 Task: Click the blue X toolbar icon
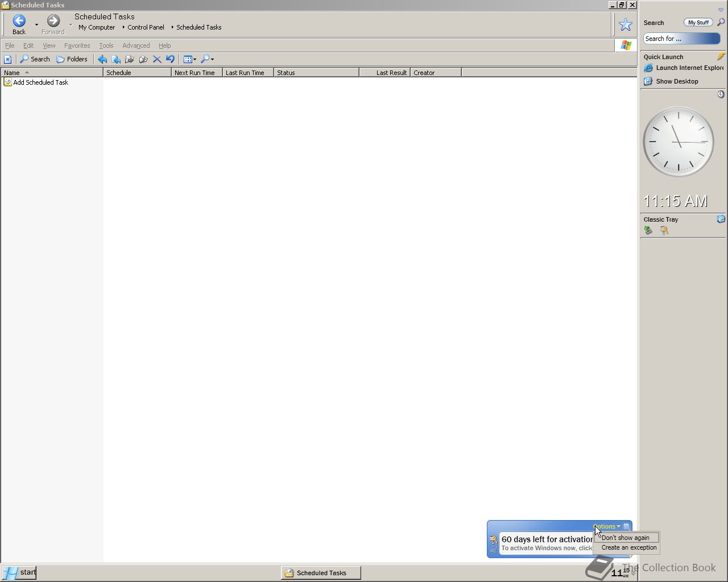click(x=7, y=59)
